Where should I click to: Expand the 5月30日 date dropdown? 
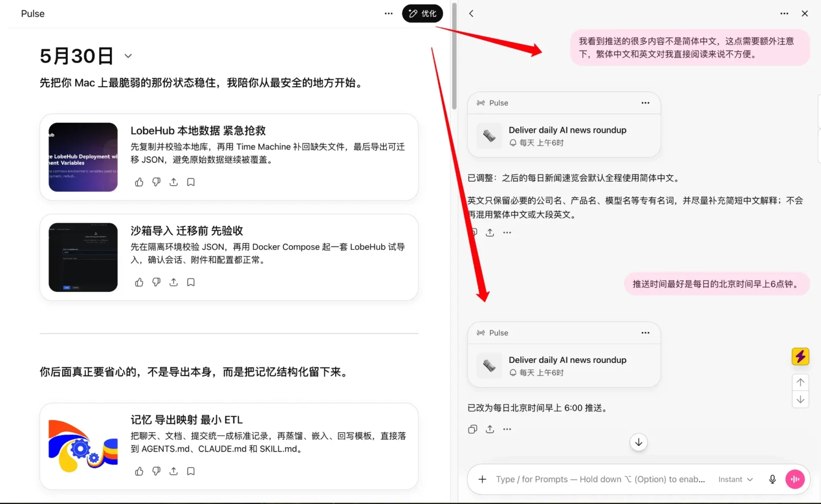128,56
